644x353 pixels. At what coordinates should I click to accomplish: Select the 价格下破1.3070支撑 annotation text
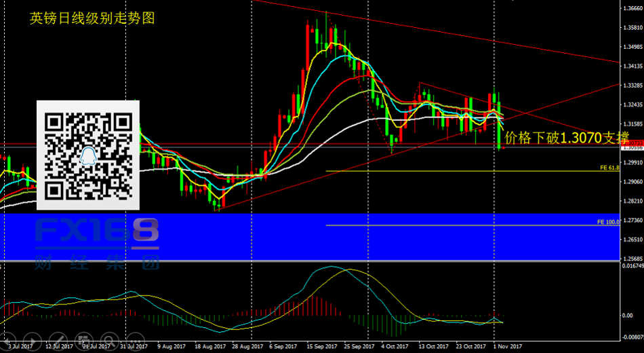click(x=567, y=138)
